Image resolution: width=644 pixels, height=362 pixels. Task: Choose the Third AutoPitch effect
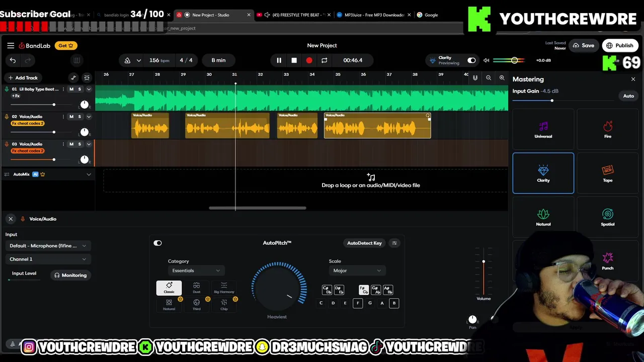tap(196, 305)
